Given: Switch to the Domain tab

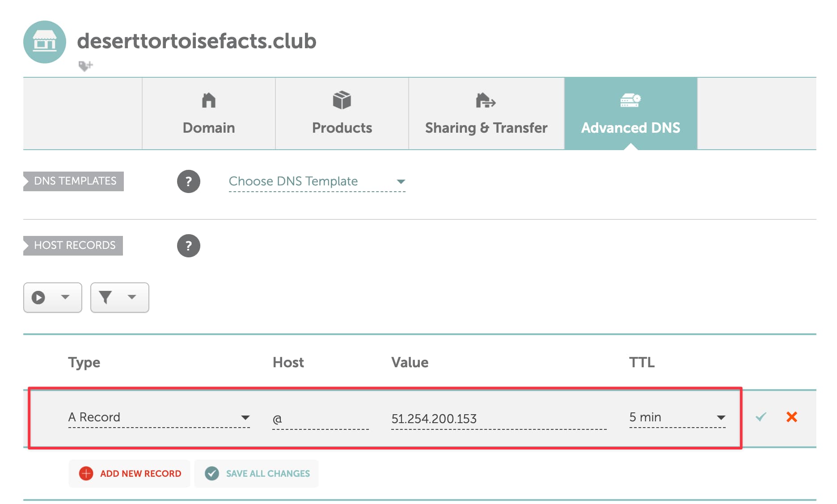Looking at the screenshot, I should coord(208,113).
